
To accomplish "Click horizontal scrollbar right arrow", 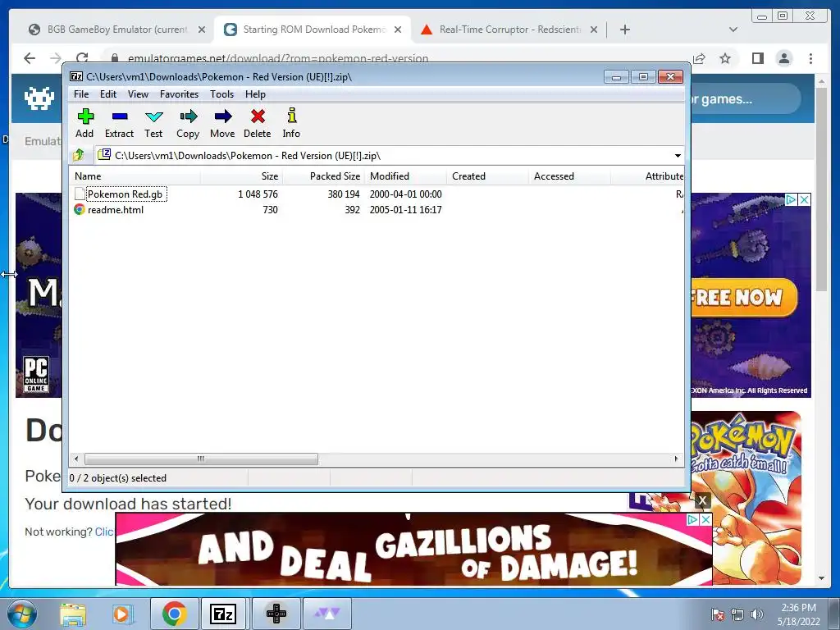I will tap(676, 459).
